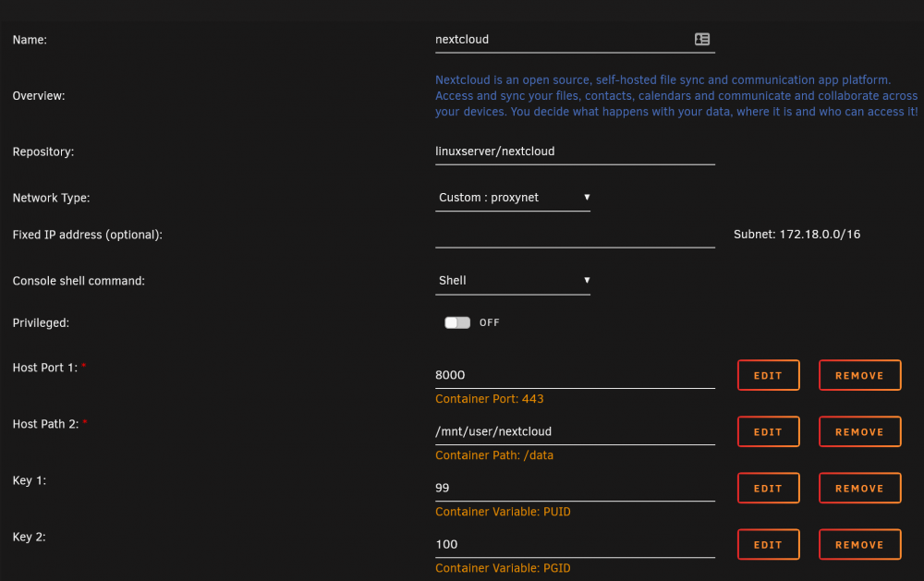This screenshot has height=581, width=924.
Task: Click the Container Variable: PUID label
Action: pyautogui.click(x=504, y=512)
